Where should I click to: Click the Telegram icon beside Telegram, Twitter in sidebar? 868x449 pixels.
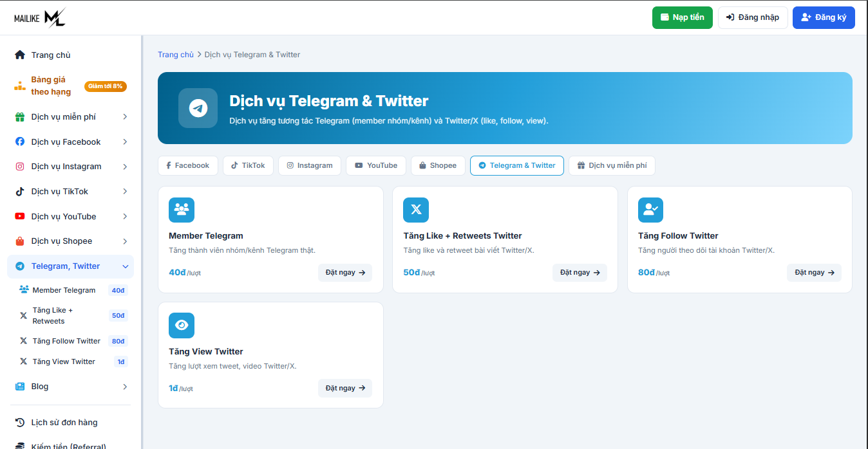(20, 266)
